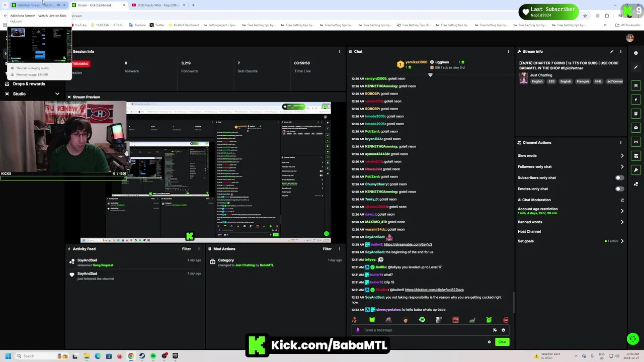Open the Session Info three-dot menu

pos(340,51)
